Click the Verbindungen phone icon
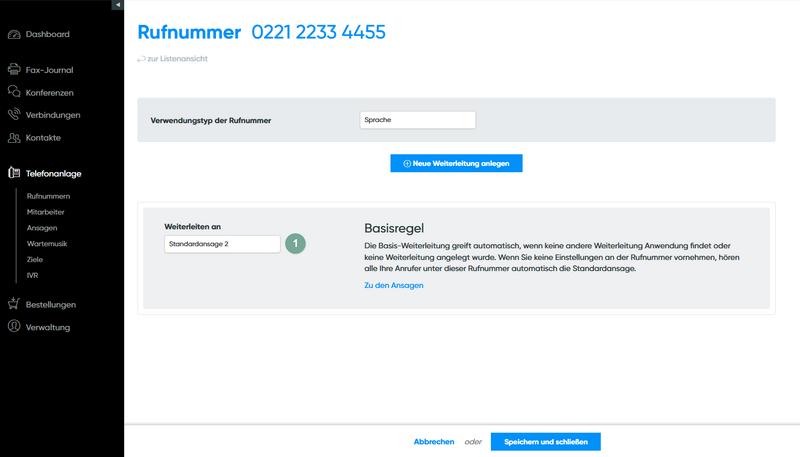Image resolution: width=800 pixels, height=457 pixels. coord(14,115)
